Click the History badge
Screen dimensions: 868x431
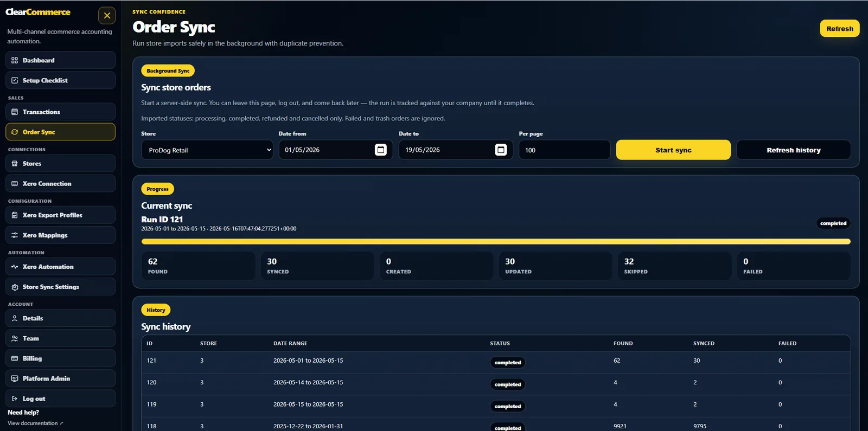[x=156, y=310]
